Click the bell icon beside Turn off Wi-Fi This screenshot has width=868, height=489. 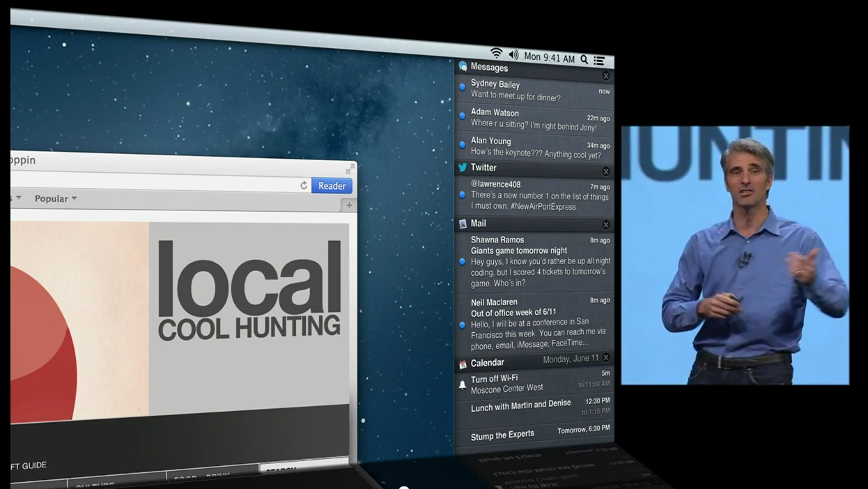[462, 385]
